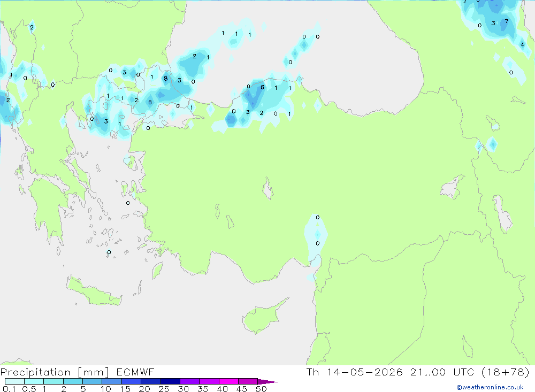This screenshot has height=392, width=535.
Task: Click the legend label '40'
Action: pyautogui.click(x=222, y=389)
